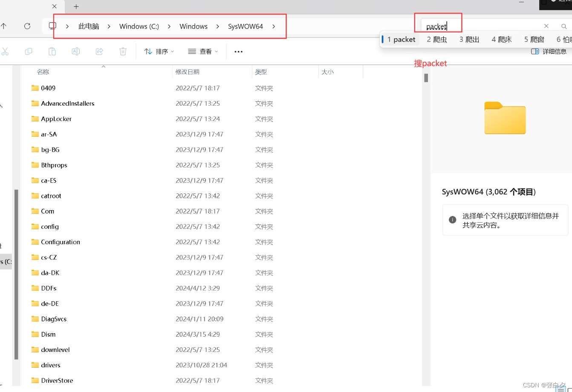Sort by 类型 column header
This screenshot has width=572, height=392.
[261, 72]
